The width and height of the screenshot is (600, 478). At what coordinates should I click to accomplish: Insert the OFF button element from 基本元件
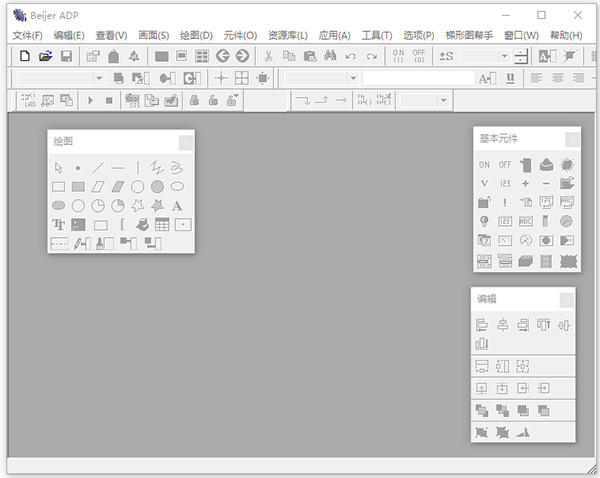505,165
